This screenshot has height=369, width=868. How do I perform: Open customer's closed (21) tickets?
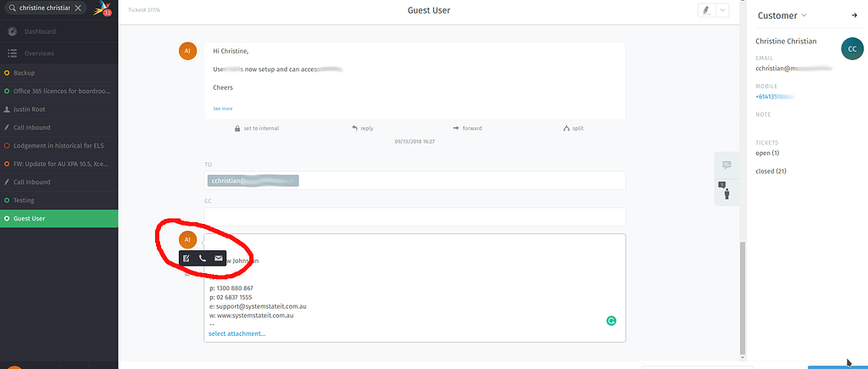click(x=771, y=171)
